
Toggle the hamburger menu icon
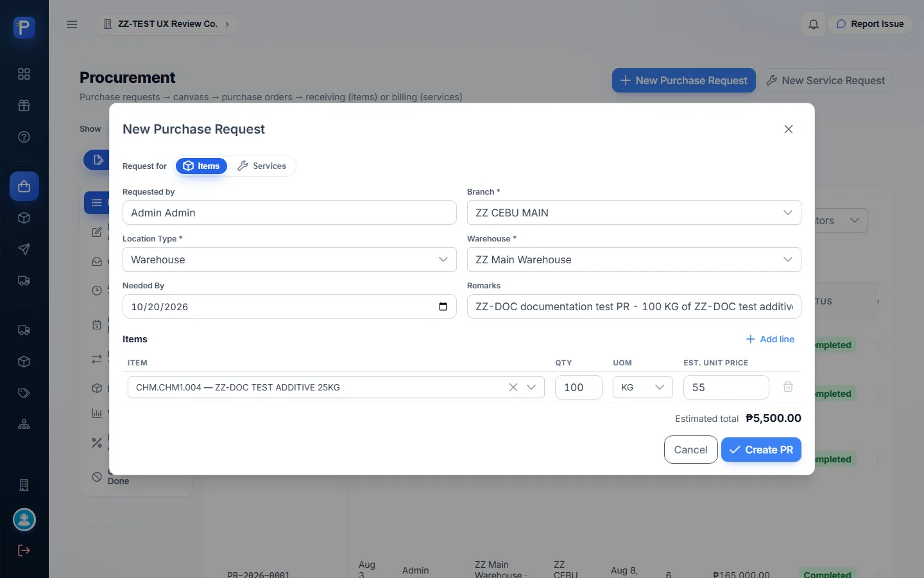click(72, 24)
